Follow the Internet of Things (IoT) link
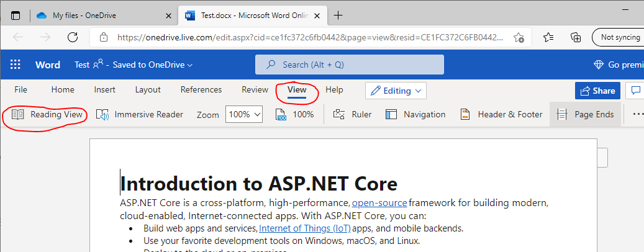 (305, 228)
